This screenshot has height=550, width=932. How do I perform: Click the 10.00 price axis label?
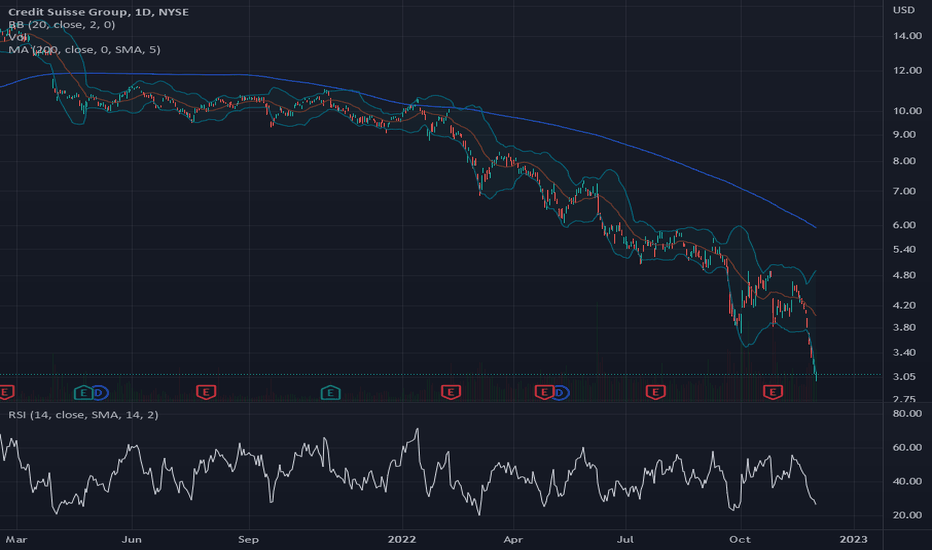tap(907, 111)
